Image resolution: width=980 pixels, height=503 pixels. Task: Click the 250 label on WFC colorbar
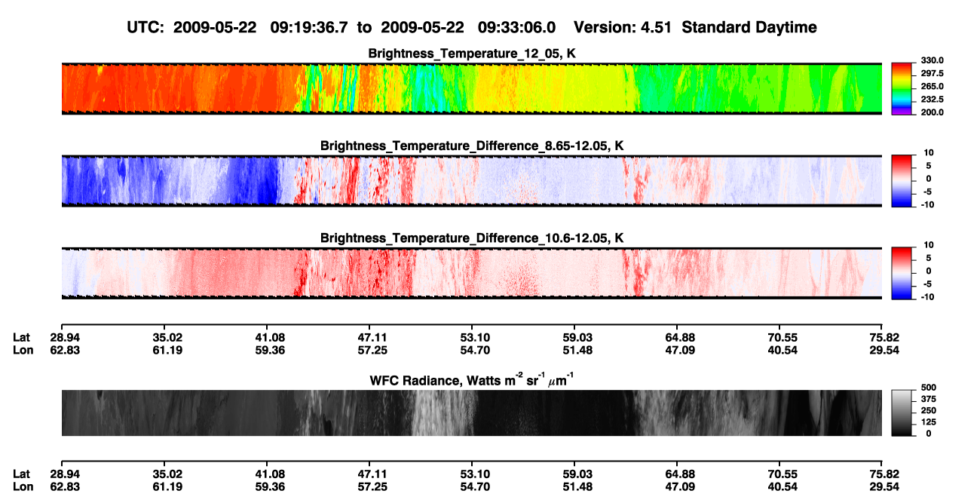[x=929, y=410]
